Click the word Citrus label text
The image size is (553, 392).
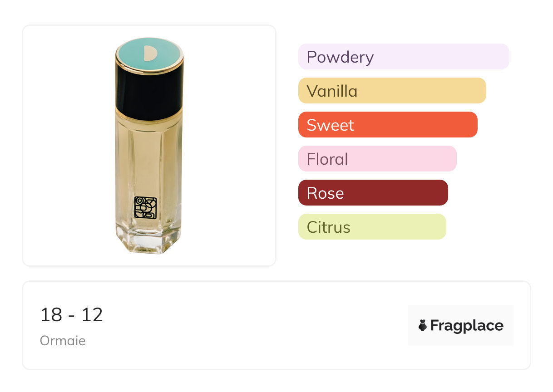click(328, 227)
